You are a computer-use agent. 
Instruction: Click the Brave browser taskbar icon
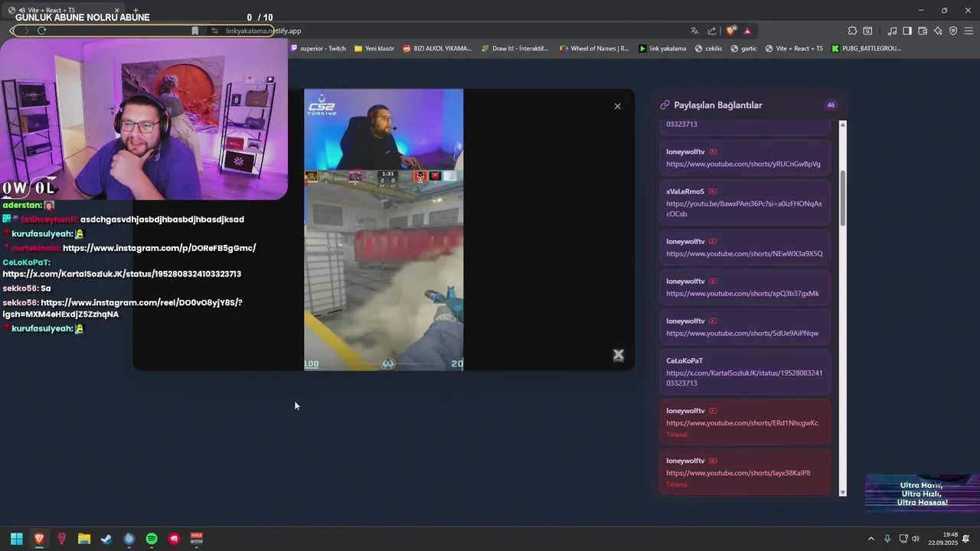[x=39, y=539]
